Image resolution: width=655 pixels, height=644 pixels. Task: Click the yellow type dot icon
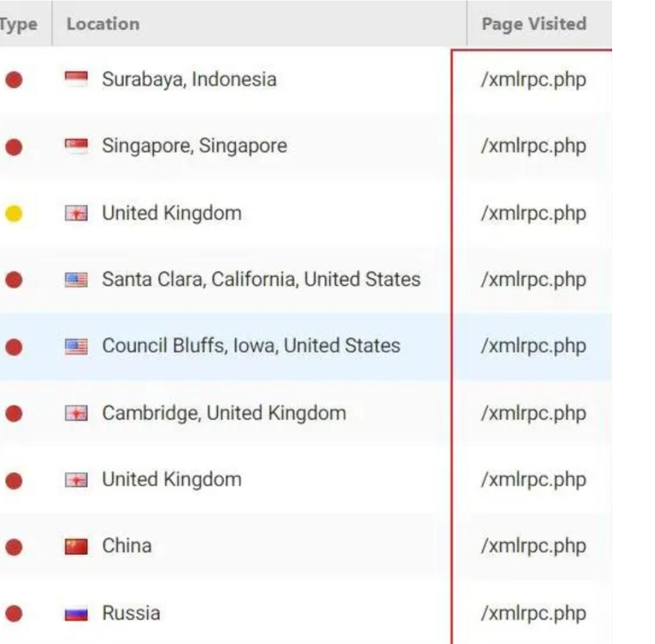pos(13,214)
